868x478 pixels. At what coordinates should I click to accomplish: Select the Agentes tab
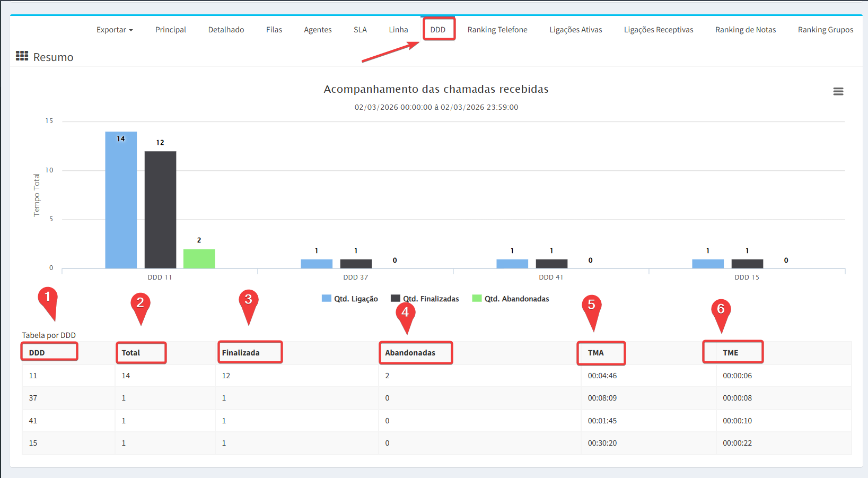(318, 30)
